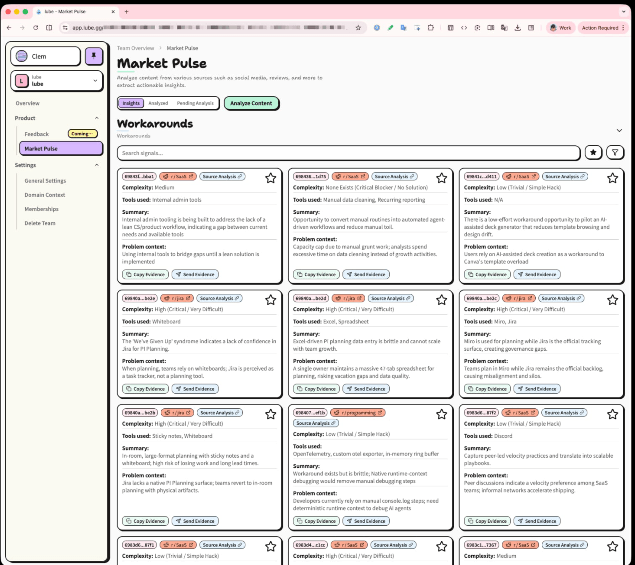The width and height of the screenshot is (635, 565).
Task: Reload the page with browser refresh icon
Action: (37, 28)
